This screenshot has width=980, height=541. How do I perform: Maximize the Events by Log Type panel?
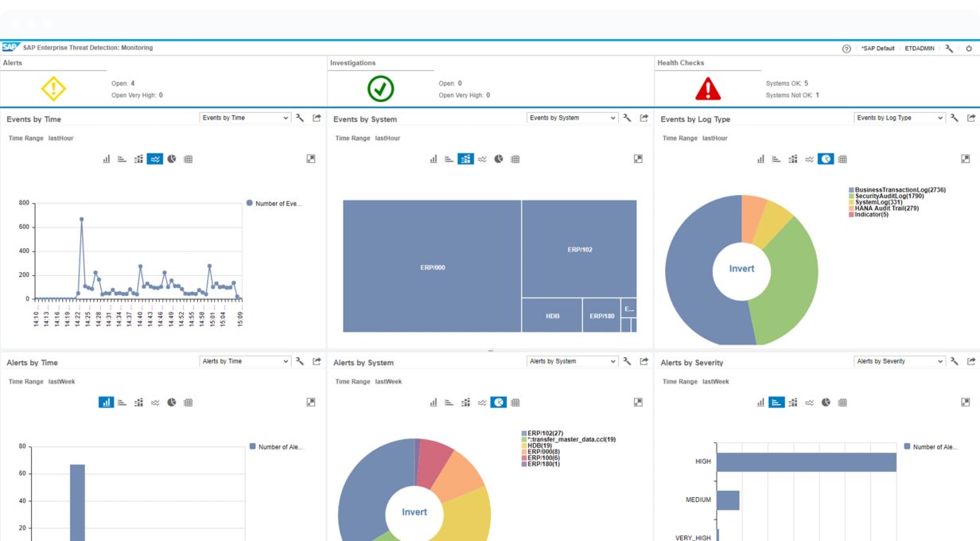click(x=966, y=159)
